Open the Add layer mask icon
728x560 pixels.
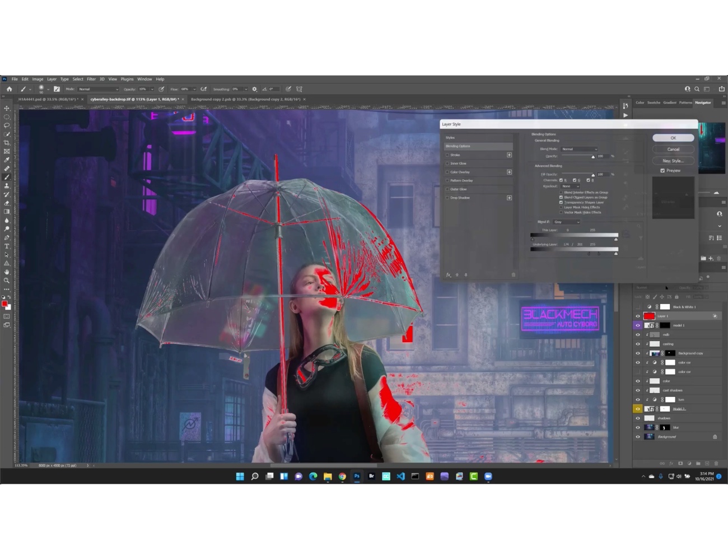click(x=680, y=464)
